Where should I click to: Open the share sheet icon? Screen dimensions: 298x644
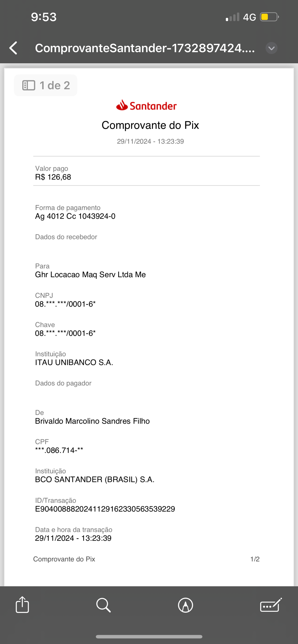click(22, 605)
